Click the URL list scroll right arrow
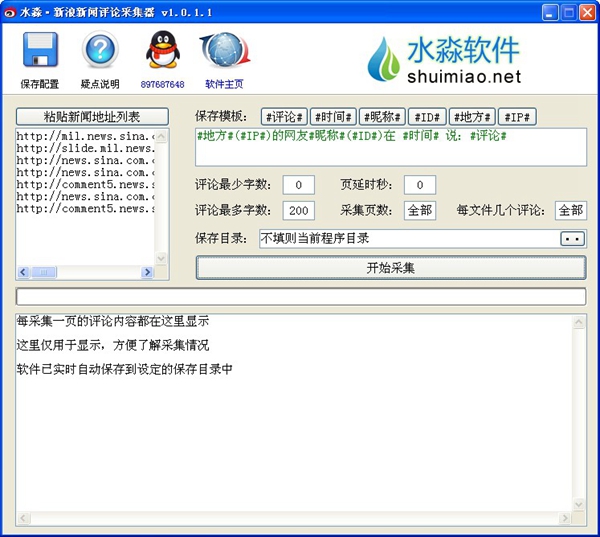600x537 pixels. pyautogui.click(x=147, y=272)
